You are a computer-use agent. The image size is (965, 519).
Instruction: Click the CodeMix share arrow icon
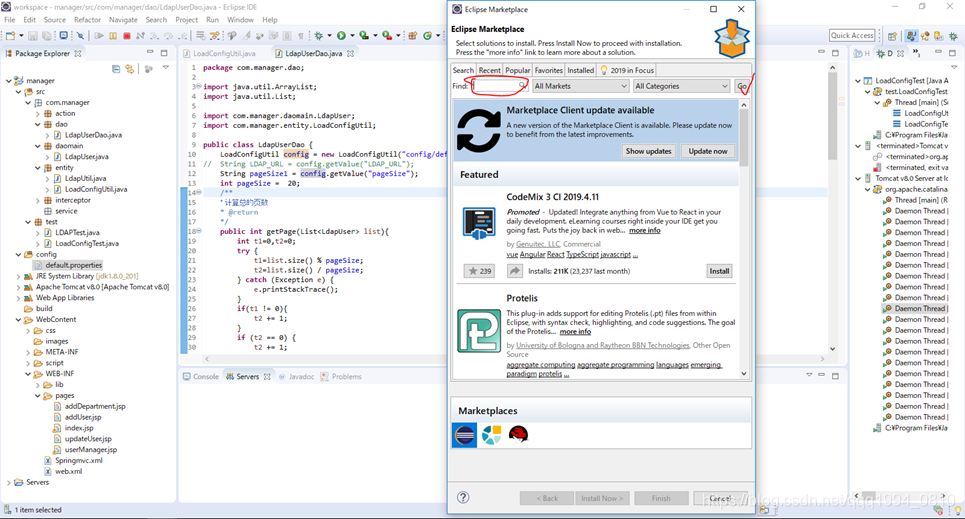coord(515,271)
